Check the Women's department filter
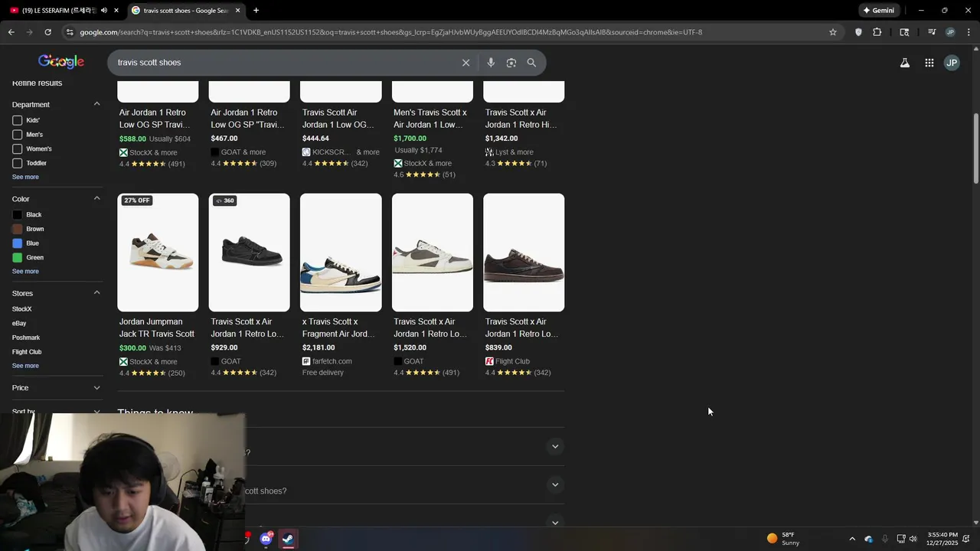The height and width of the screenshot is (551, 980). (17, 149)
